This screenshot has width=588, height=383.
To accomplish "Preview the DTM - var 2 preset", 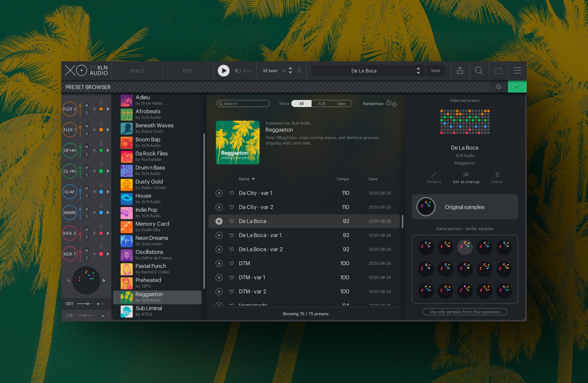I will (219, 292).
